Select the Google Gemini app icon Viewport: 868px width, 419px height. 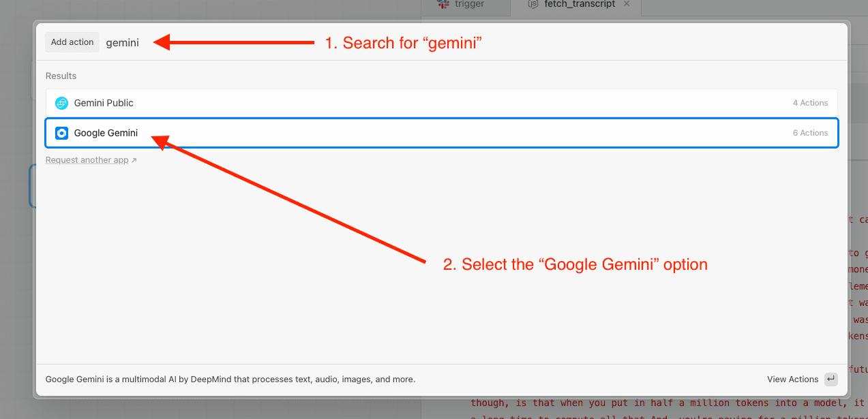(61, 132)
